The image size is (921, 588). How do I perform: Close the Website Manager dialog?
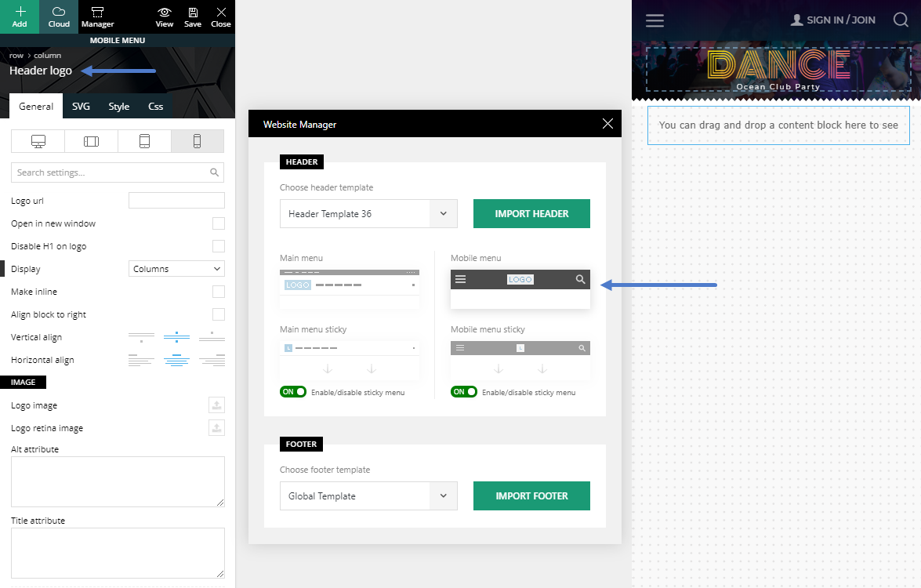point(607,123)
